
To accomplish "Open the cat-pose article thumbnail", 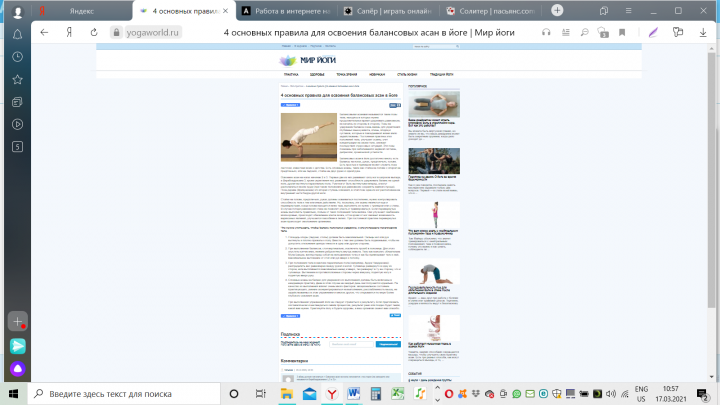I will (x=434, y=271).
